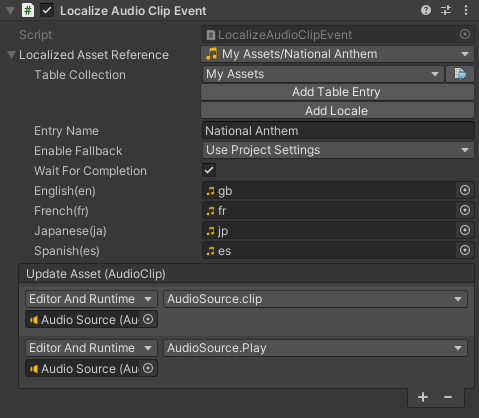Screen dimensions: 479x418
Task: Open object picker for Japanese(ja) clip
Action: tap(465, 230)
